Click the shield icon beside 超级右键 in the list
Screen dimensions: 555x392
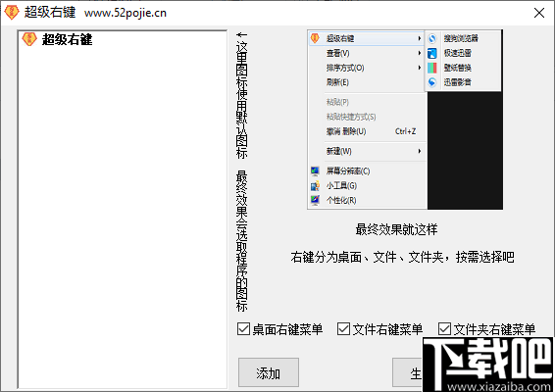[29, 39]
